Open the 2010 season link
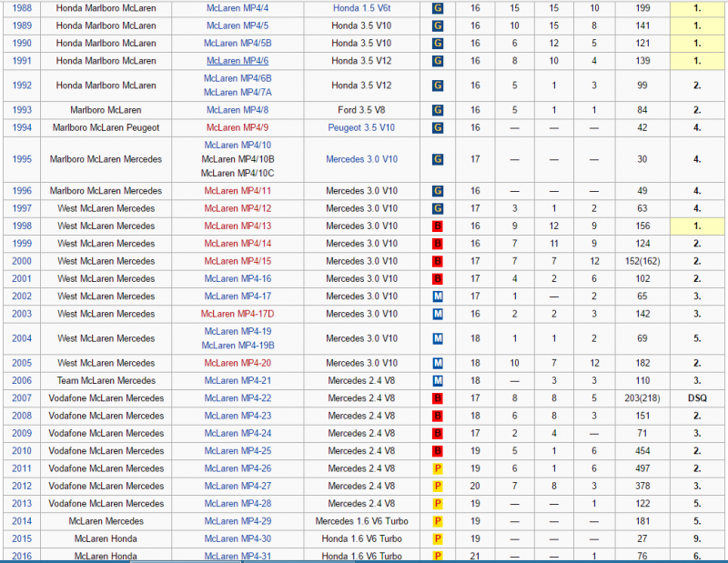Image resolution: width=728 pixels, height=563 pixels. coord(22,451)
